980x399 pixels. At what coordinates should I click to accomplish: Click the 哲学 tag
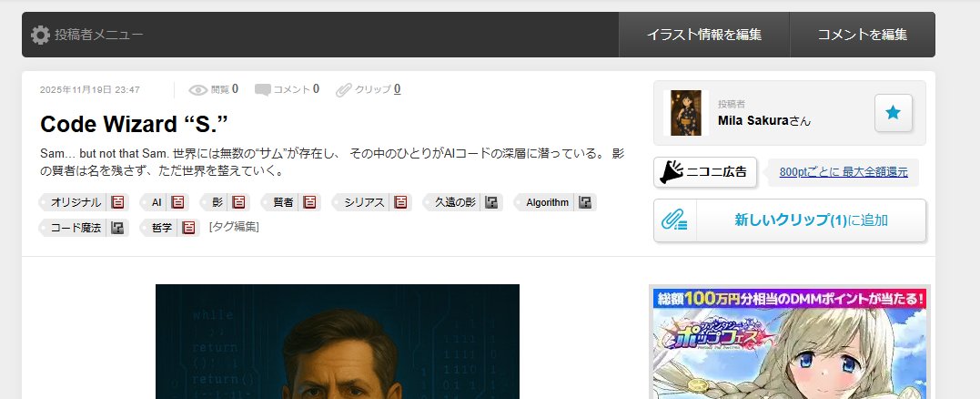point(162,228)
